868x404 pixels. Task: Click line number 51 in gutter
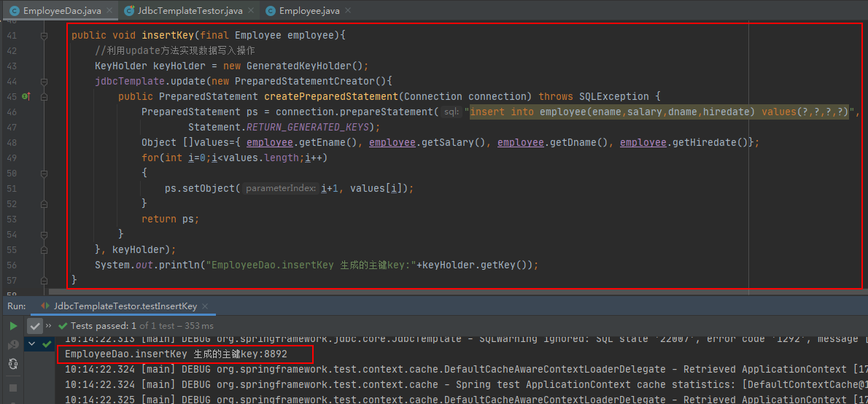click(10, 188)
